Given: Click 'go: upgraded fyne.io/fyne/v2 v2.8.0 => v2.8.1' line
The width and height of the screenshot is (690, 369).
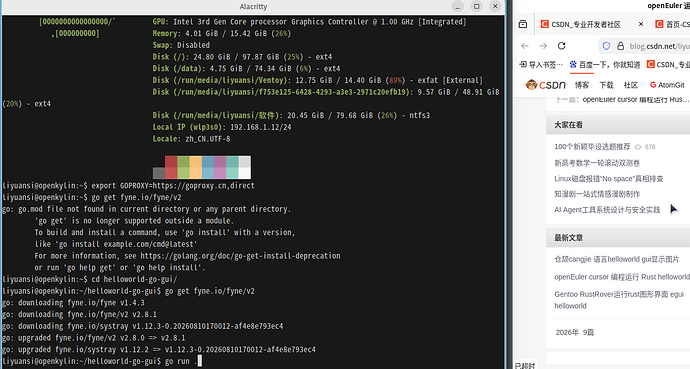Looking at the screenshot, I should [94, 338].
